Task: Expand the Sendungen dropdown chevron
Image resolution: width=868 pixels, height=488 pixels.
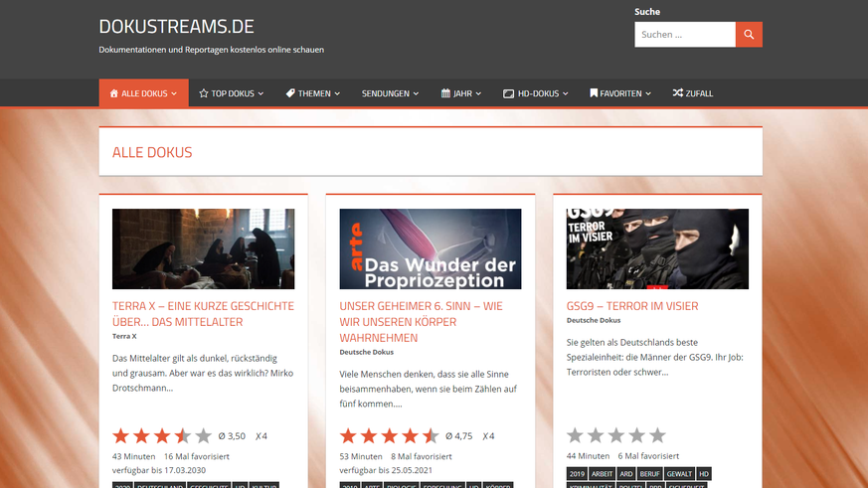Action: tap(416, 94)
